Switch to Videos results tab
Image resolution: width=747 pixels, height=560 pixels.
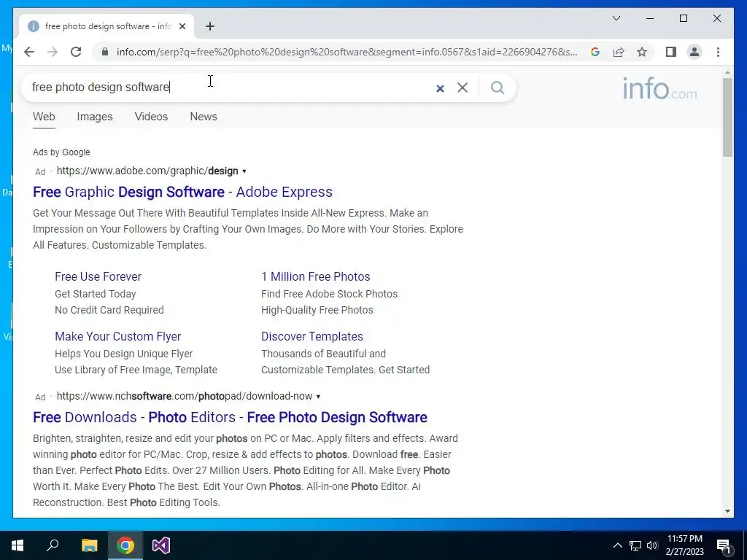click(151, 117)
